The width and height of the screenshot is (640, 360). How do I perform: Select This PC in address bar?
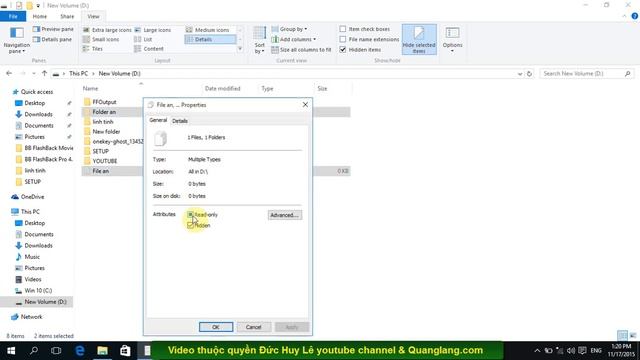[78, 73]
